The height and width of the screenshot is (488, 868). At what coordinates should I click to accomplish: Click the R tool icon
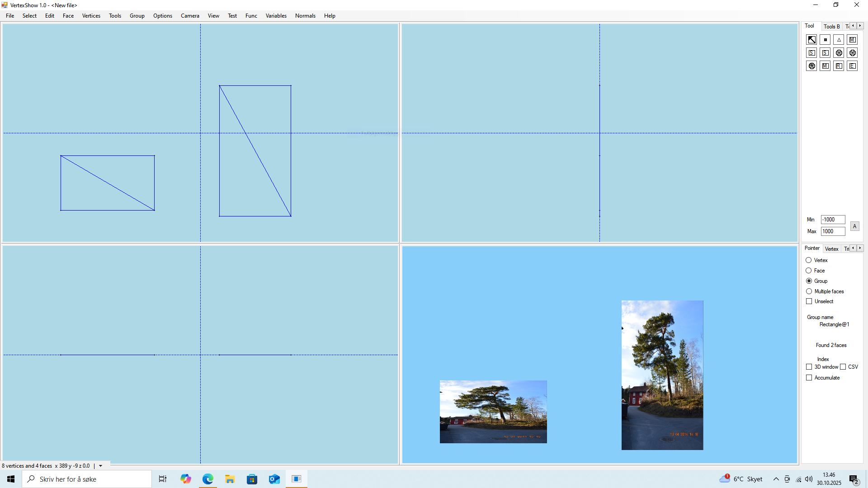click(839, 66)
